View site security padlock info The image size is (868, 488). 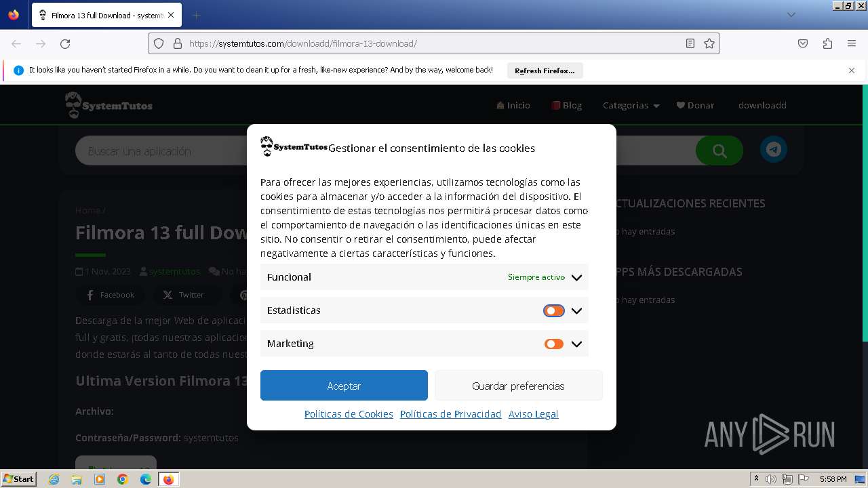point(178,43)
